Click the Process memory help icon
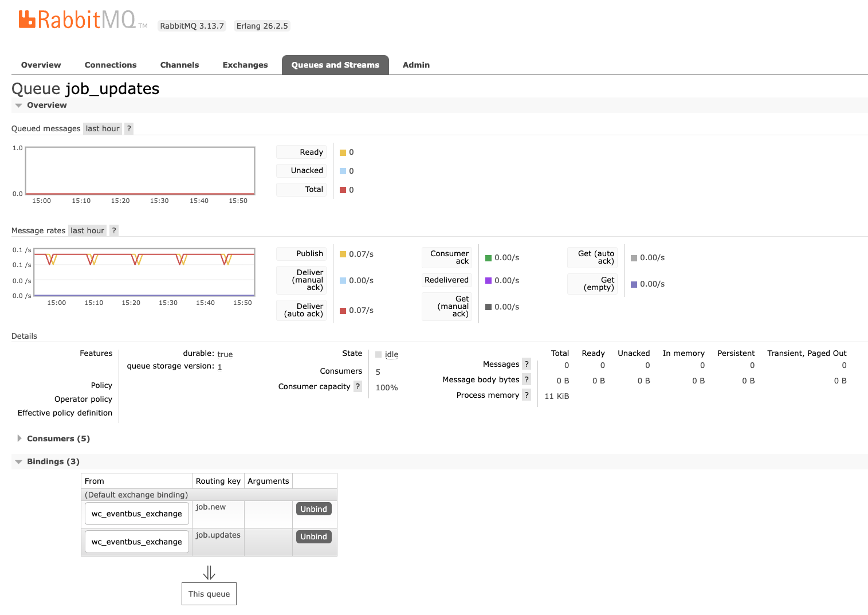 click(526, 394)
